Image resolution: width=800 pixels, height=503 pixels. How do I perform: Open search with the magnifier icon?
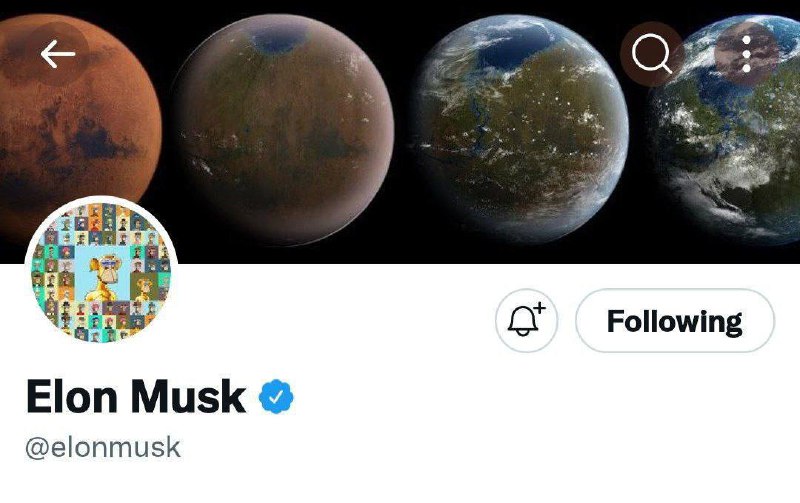(x=652, y=54)
